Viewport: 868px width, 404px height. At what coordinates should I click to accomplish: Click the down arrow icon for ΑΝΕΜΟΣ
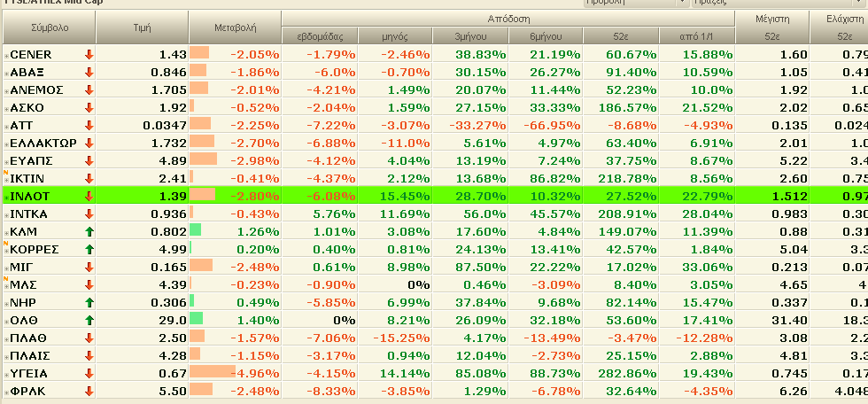89,89
